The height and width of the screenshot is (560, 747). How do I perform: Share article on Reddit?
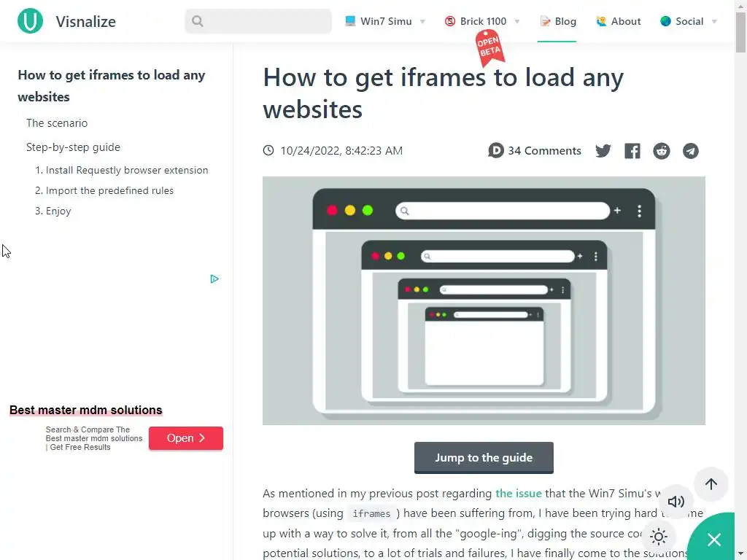click(661, 151)
